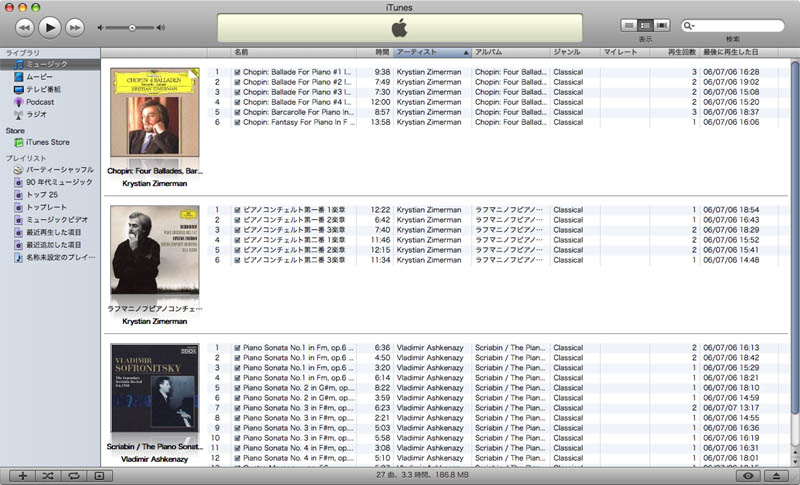Select the トップ 25 smart playlist
Image resolution: width=800 pixels, height=485 pixels.
41,194
